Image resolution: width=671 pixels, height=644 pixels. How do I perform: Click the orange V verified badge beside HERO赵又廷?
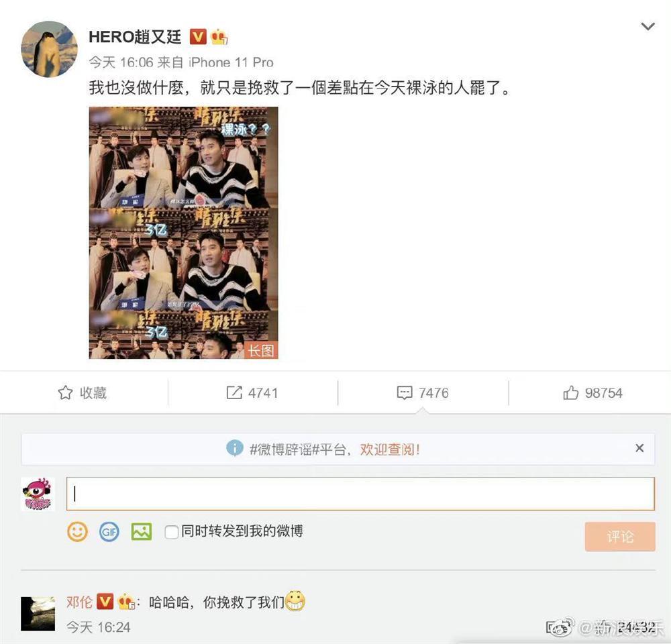[x=198, y=37]
